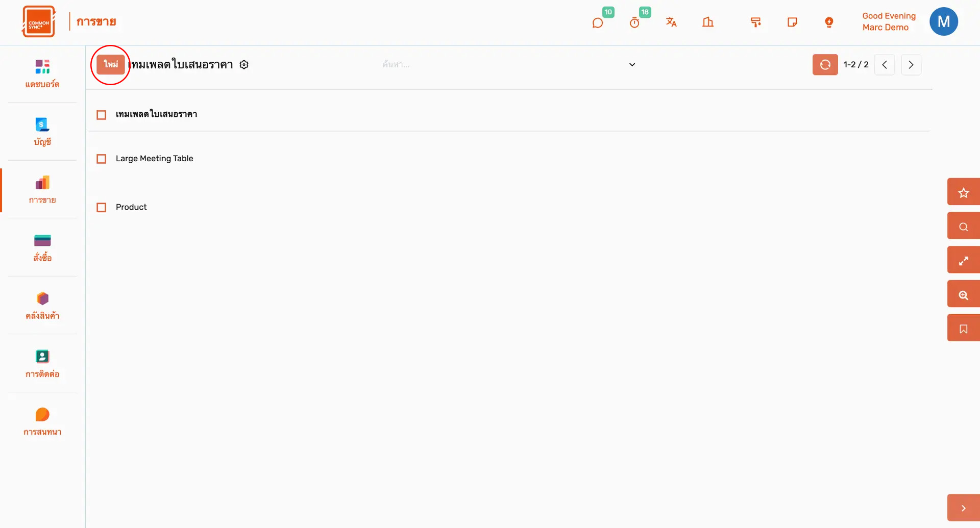
Task: Open the บัญชี accounting menu
Action: 42,131
